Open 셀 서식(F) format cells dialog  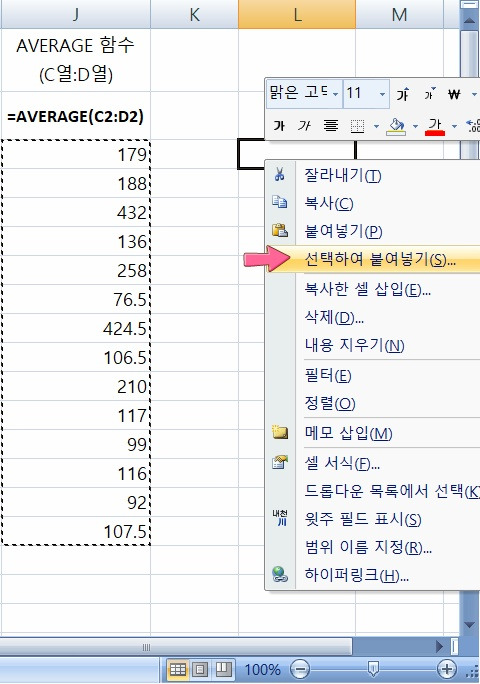pos(373,463)
